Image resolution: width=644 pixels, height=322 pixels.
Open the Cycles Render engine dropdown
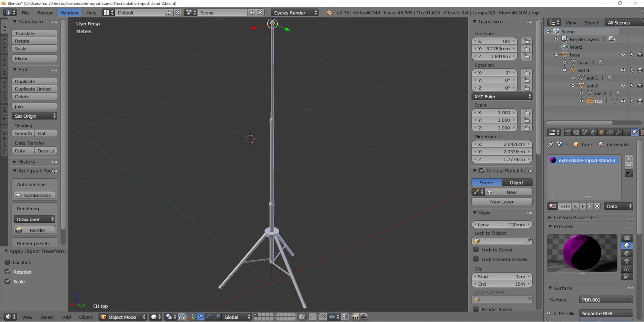point(294,13)
